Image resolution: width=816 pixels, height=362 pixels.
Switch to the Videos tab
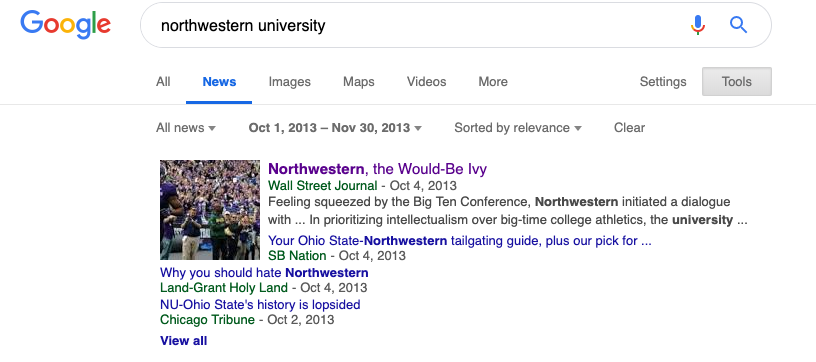pos(426,82)
